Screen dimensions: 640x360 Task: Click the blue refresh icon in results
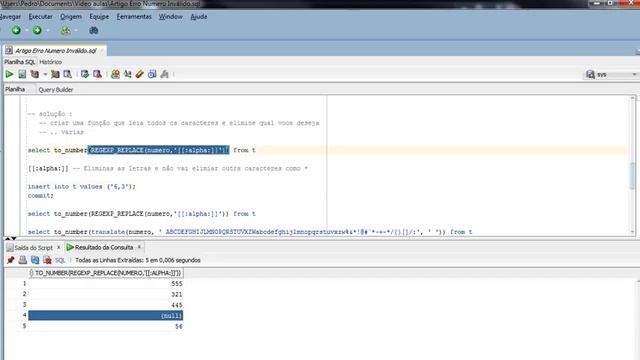coord(35,260)
